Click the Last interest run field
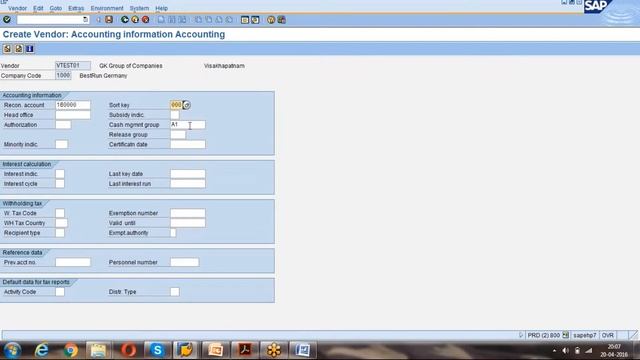640x360 pixels. tap(188, 184)
